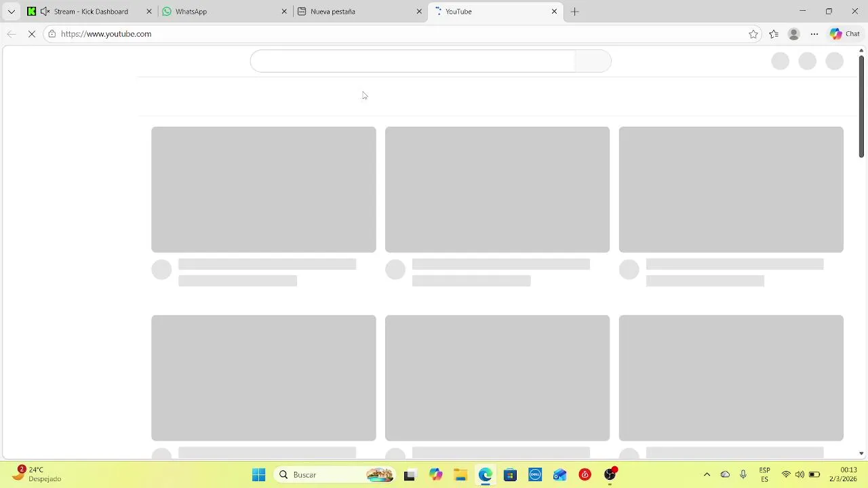Close the WhatsApp tab
This screenshot has height=488, width=868.
[x=284, y=12]
